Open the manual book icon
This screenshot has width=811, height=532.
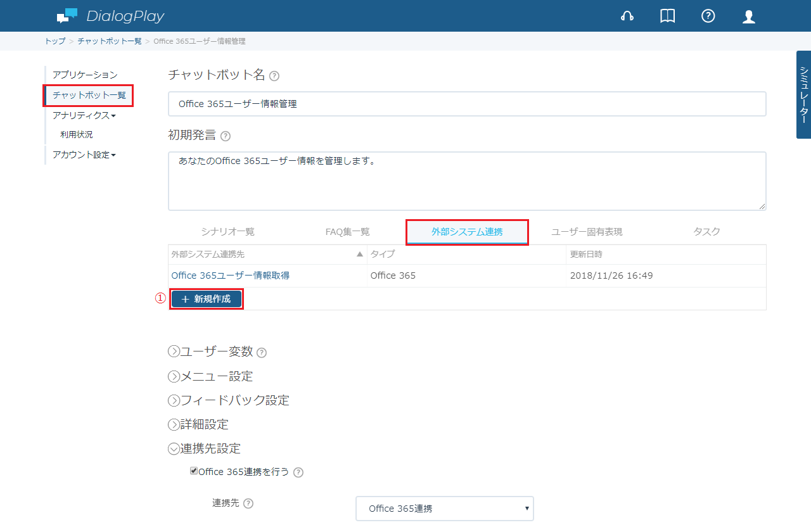(x=668, y=16)
